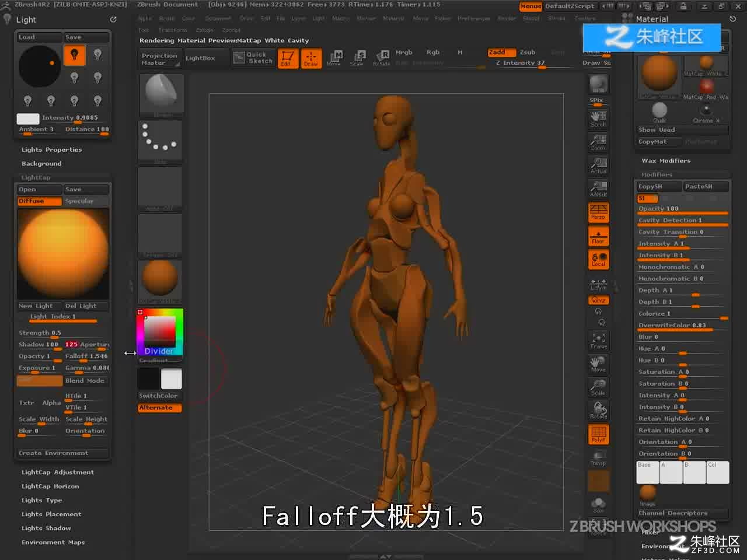Screen dimensions: 747x560
Task: Adjust the Falloff slider
Action: pyautogui.click(x=86, y=356)
